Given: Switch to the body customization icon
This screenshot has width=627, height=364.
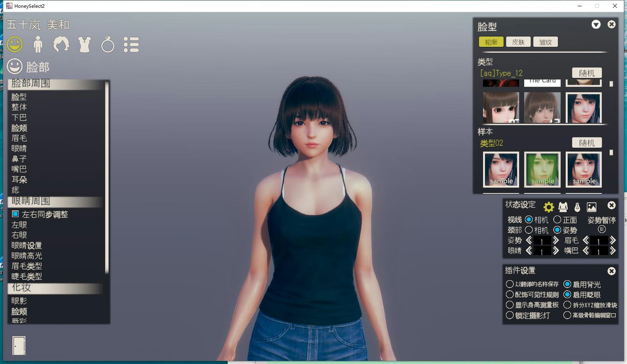Looking at the screenshot, I should click(38, 45).
